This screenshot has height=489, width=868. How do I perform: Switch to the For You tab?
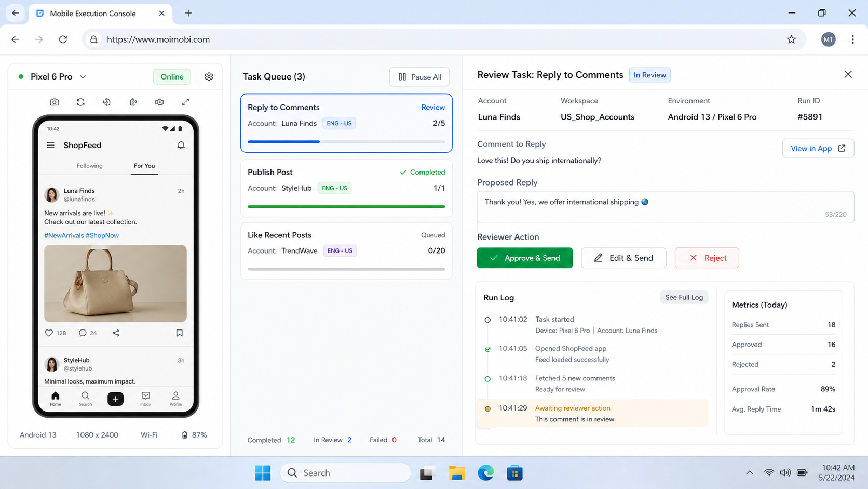(x=144, y=166)
